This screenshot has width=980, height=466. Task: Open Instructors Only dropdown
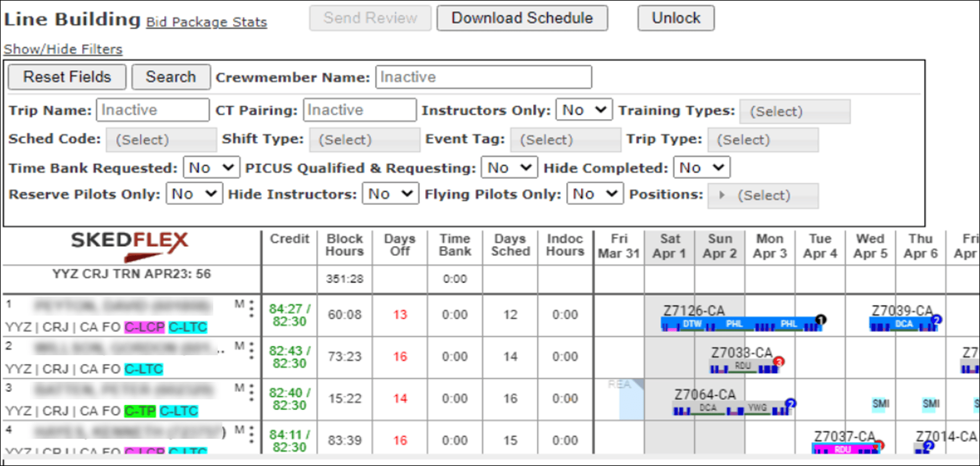(583, 110)
